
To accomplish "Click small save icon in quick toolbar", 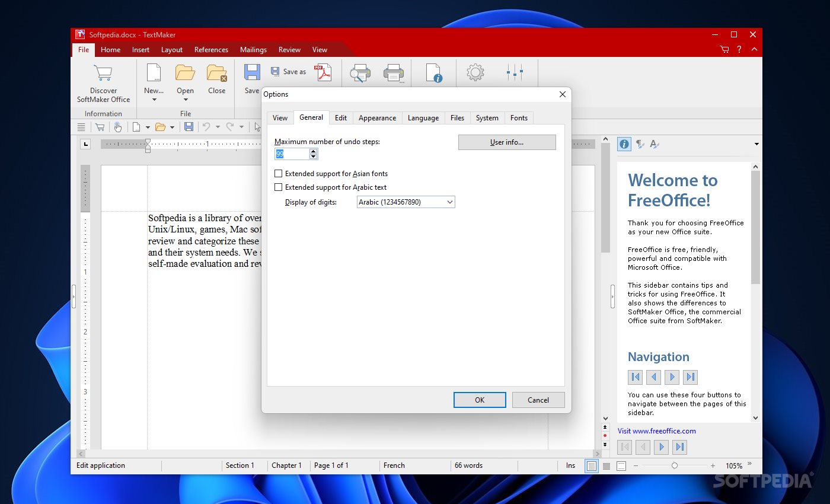I will [189, 127].
